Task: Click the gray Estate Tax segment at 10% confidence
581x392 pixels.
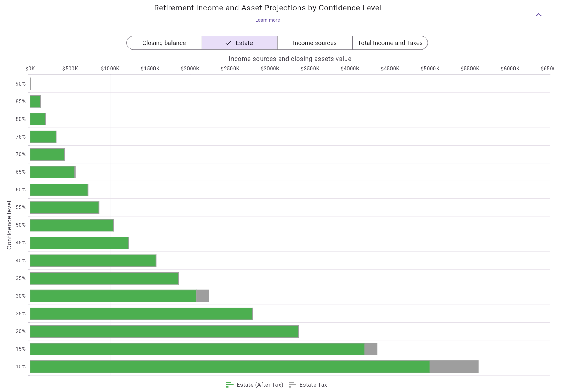Action: (454, 366)
